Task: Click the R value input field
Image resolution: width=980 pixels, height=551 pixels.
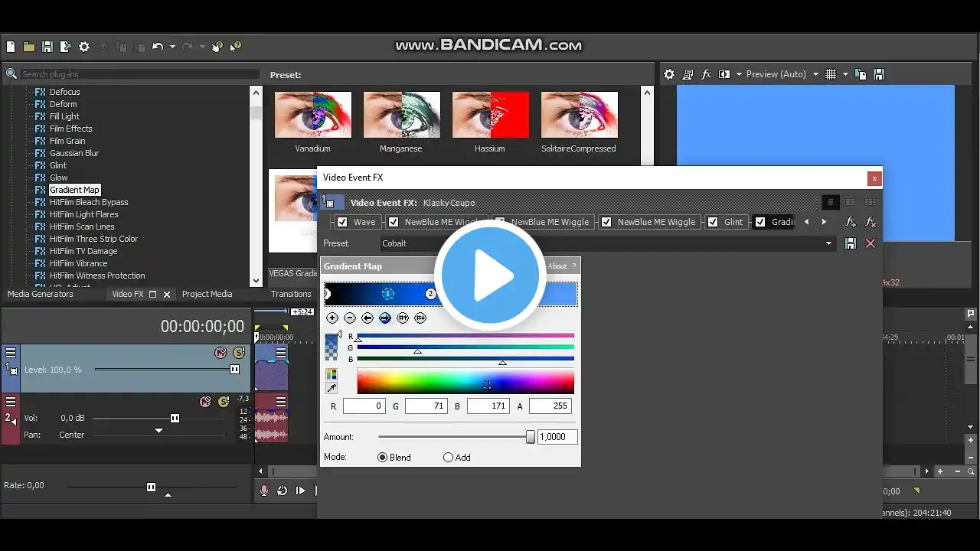Action: coord(364,406)
